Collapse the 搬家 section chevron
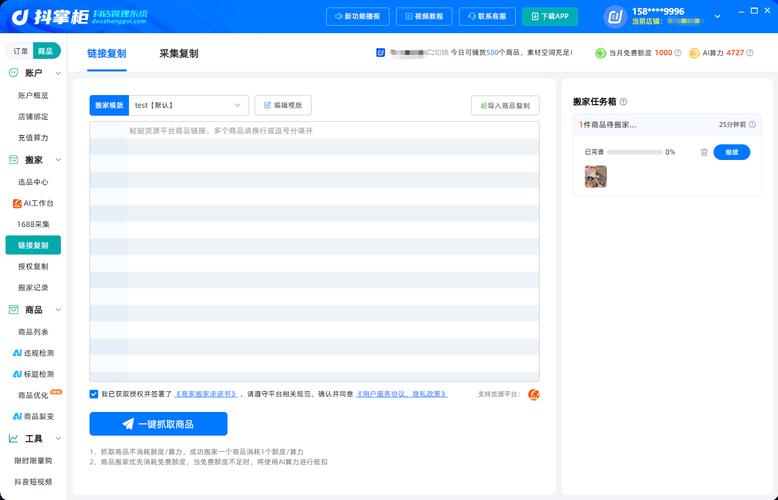The width and height of the screenshot is (778, 500). 58,160
